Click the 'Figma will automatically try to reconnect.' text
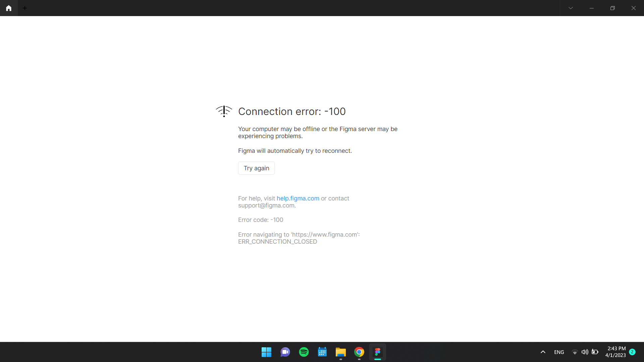 [x=295, y=151]
